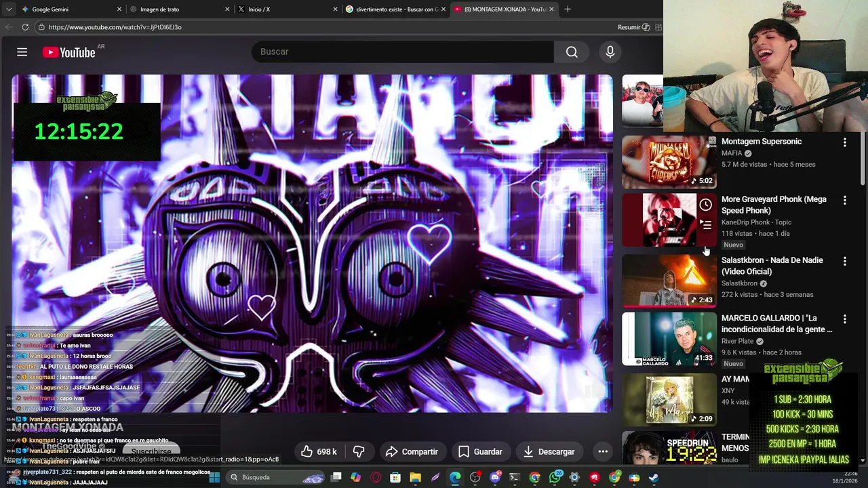Open options for Salastkbron Nada De Nadie
The width and height of the screenshot is (868, 488).
coord(844,261)
